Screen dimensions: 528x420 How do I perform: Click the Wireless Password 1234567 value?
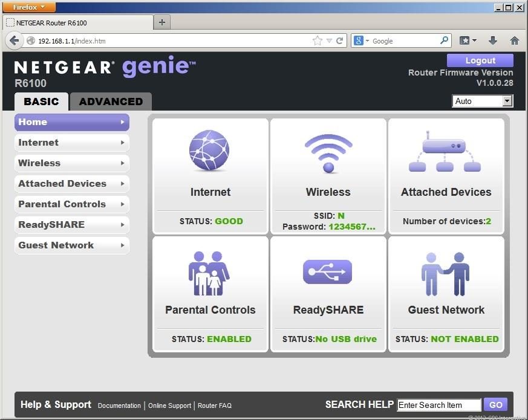pos(352,227)
